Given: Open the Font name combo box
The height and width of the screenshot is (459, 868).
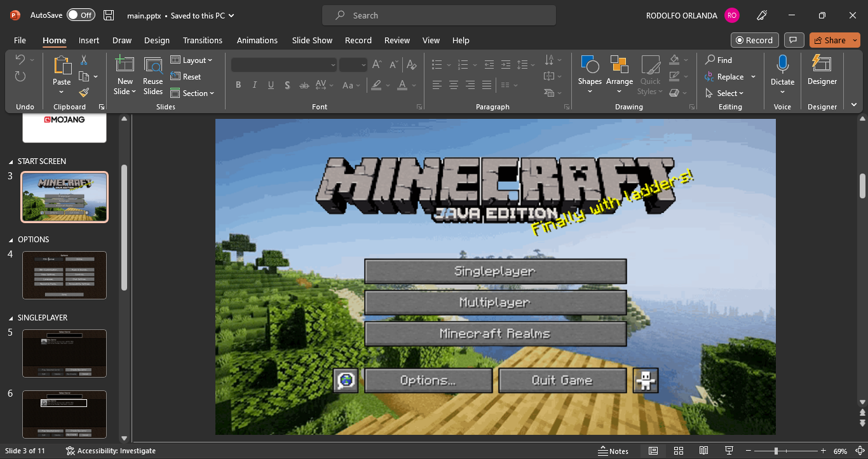Looking at the screenshot, I should tap(284, 65).
